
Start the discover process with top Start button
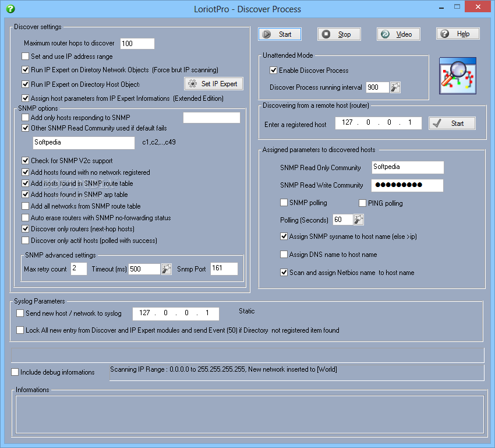tap(280, 34)
